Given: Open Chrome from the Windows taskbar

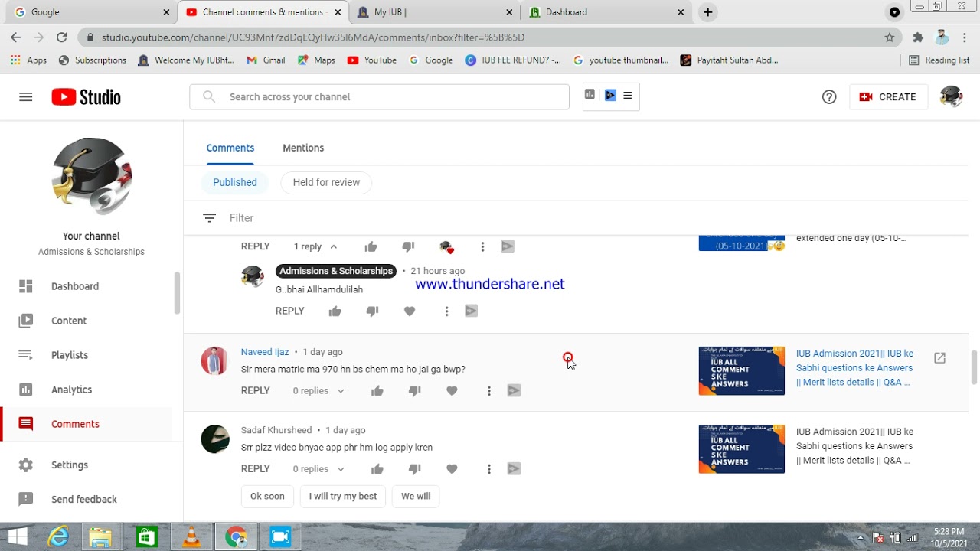Looking at the screenshot, I should point(236,537).
